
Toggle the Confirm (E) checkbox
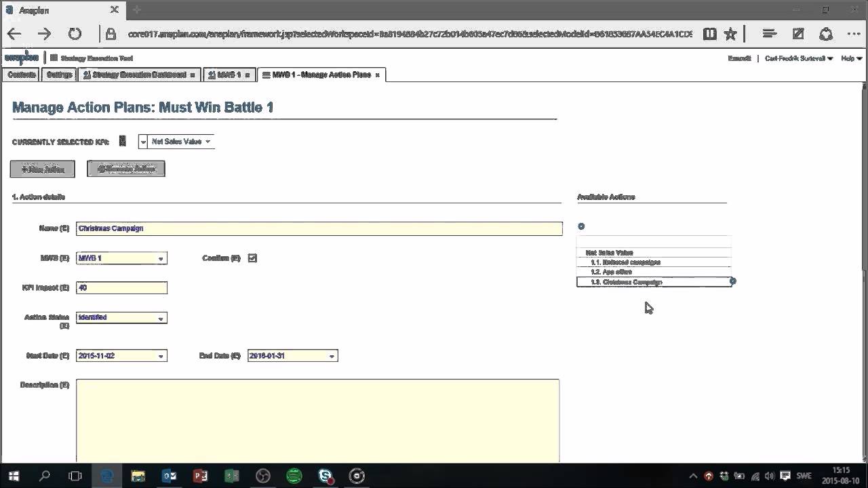point(252,258)
